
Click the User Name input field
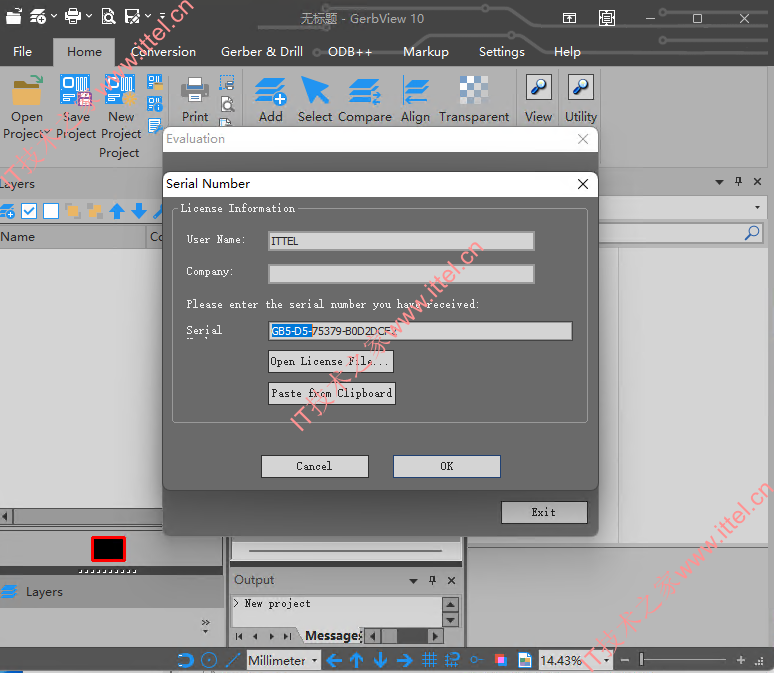click(401, 241)
